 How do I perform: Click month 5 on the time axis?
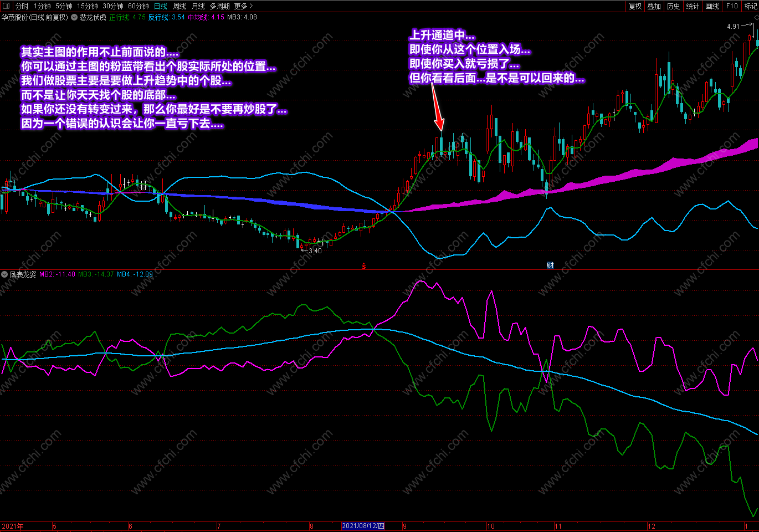(54, 526)
